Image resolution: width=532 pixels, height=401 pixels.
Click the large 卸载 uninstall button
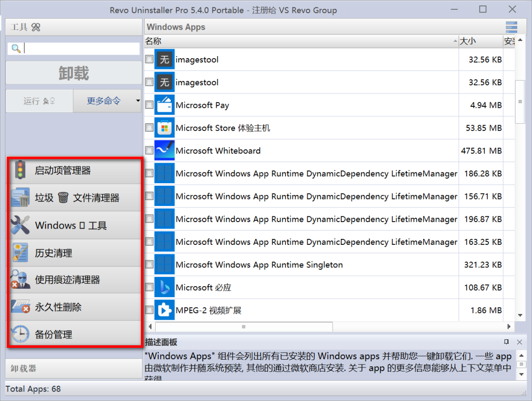point(73,73)
